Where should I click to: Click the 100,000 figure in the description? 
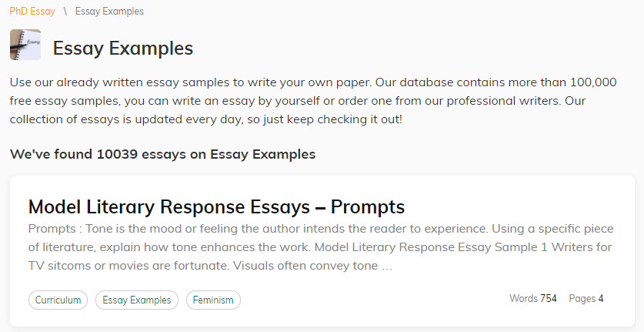[593, 82]
